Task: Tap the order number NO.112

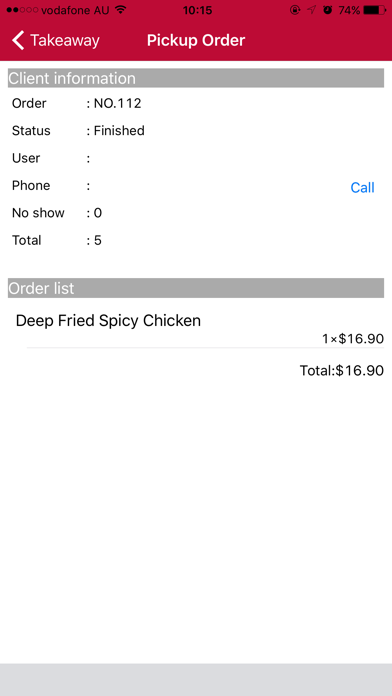Action: pyautogui.click(x=117, y=103)
